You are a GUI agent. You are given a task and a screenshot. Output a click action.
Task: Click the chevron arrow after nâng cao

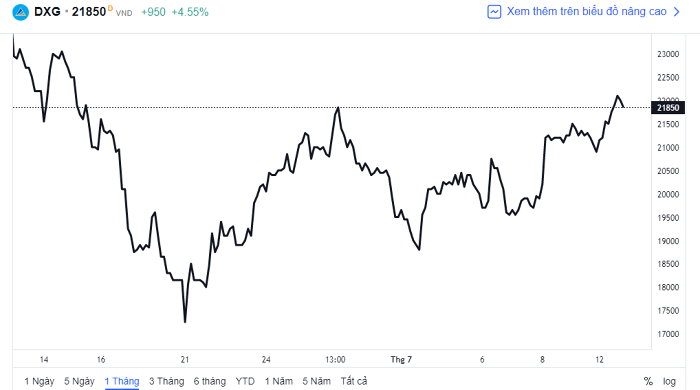tap(676, 12)
